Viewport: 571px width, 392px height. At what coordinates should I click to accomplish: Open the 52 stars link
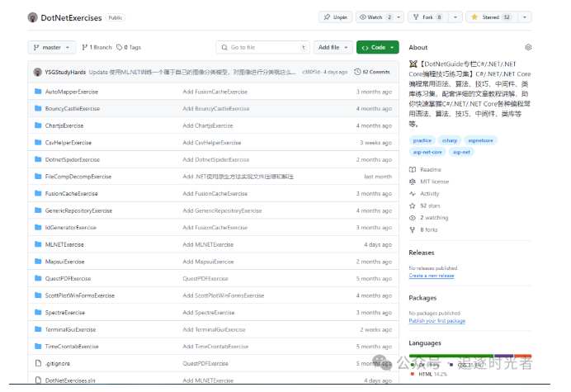425,205
